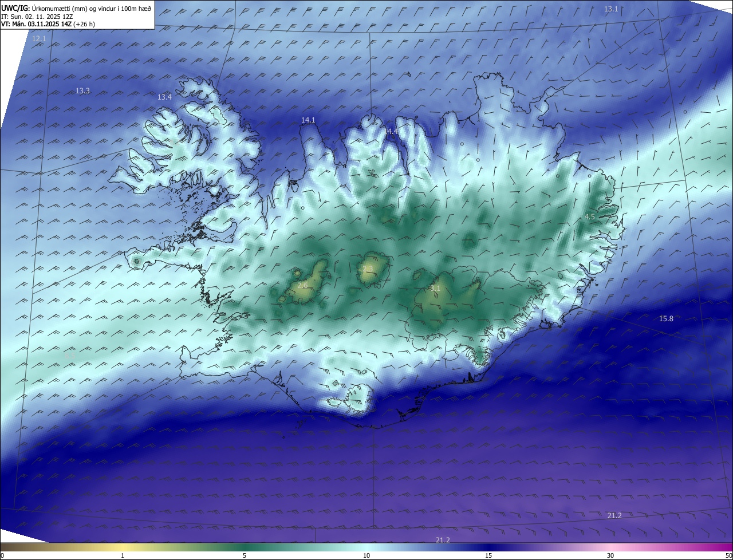Click the "15.8" value label
Image resolution: width=733 pixels, height=560 pixels.
click(x=666, y=318)
